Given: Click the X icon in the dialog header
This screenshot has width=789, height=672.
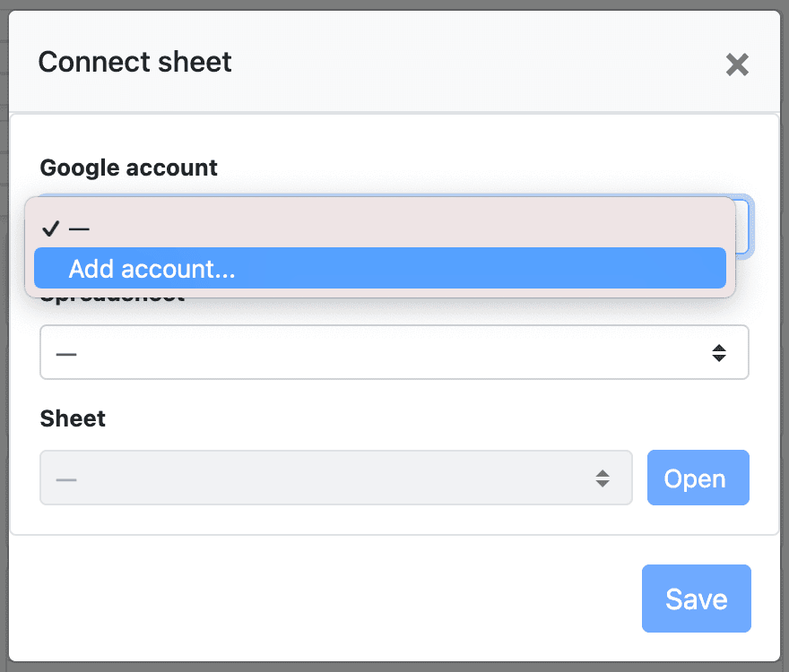Looking at the screenshot, I should tap(737, 65).
